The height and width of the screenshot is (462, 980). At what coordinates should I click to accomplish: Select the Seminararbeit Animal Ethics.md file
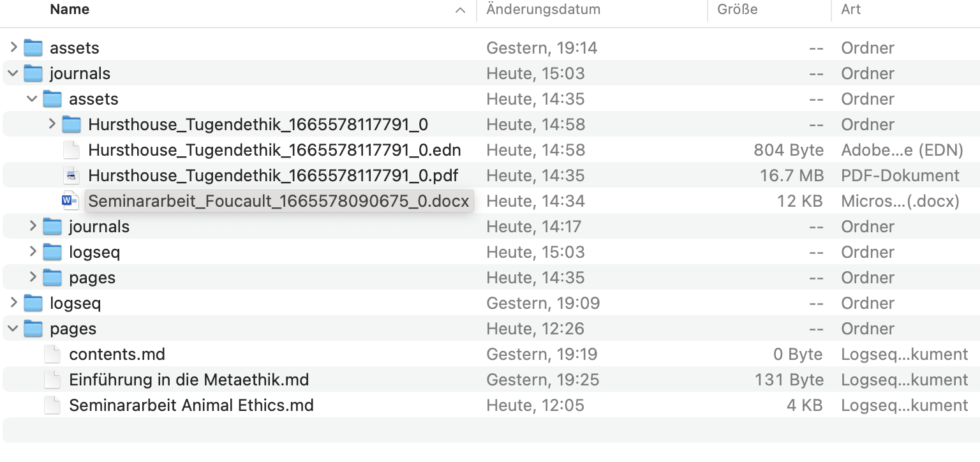(191, 405)
